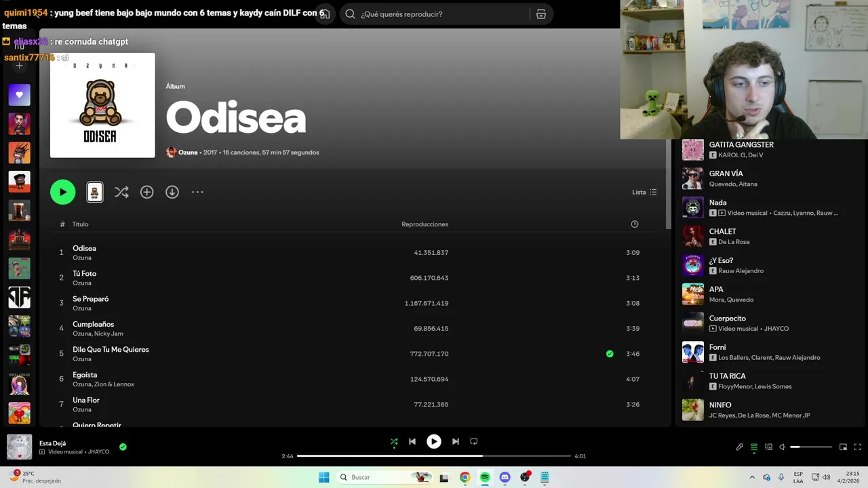Open Liked Songs heart playlist in sidebar
The height and width of the screenshot is (488, 868).
19,95
